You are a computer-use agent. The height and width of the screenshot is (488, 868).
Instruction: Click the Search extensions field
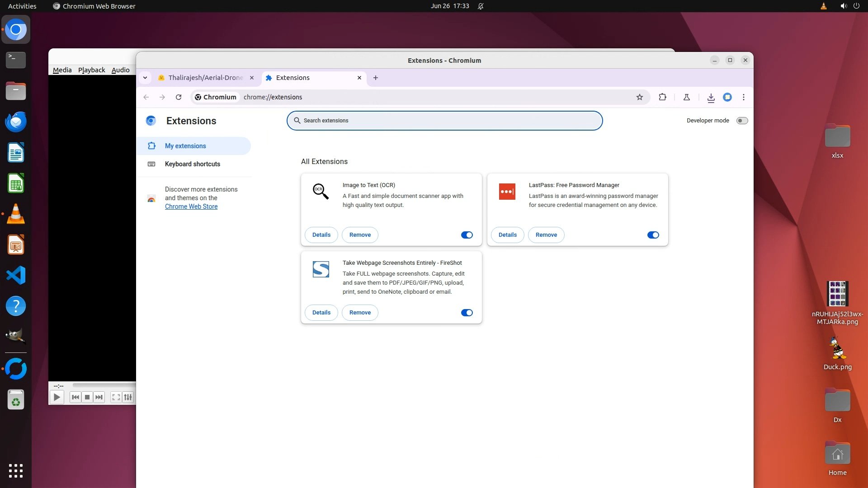[x=444, y=121]
